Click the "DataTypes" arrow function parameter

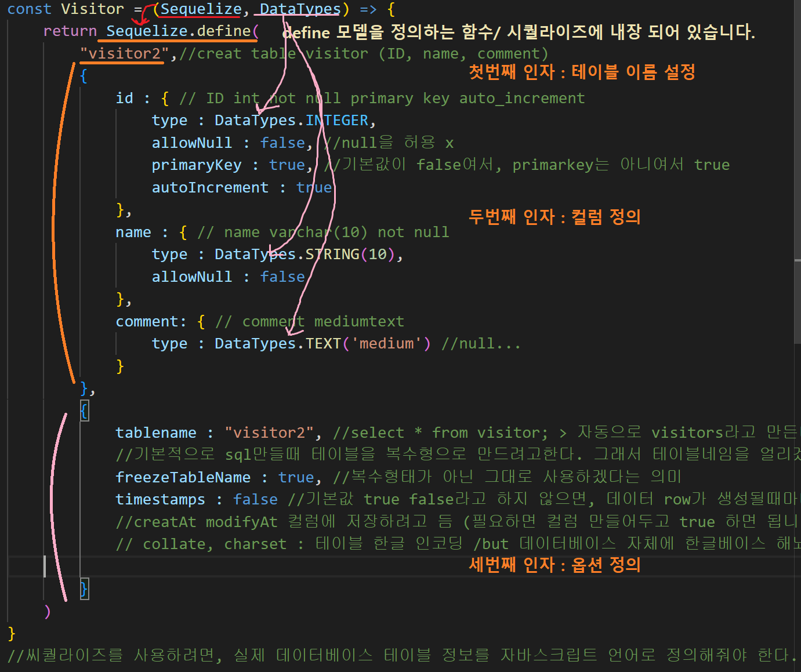click(x=300, y=9)
